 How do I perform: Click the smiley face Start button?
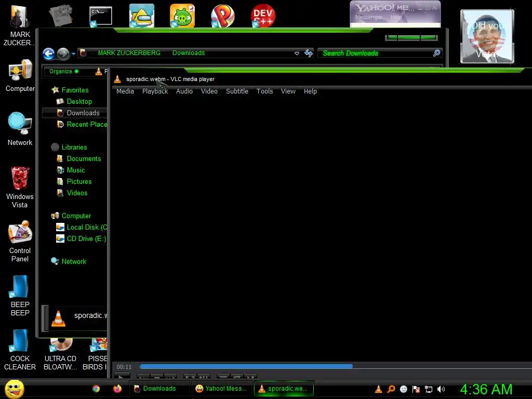click(x=14, y=389)
